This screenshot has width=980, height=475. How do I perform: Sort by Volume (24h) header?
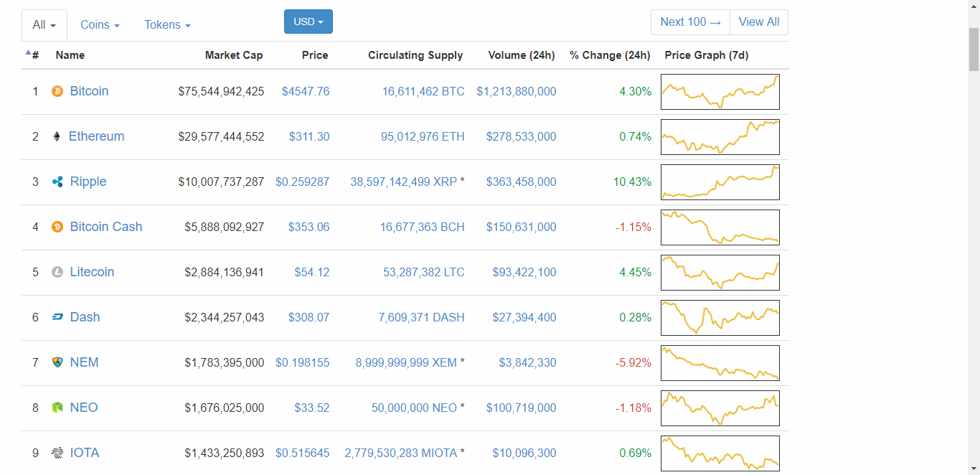(x=522, y=55)
